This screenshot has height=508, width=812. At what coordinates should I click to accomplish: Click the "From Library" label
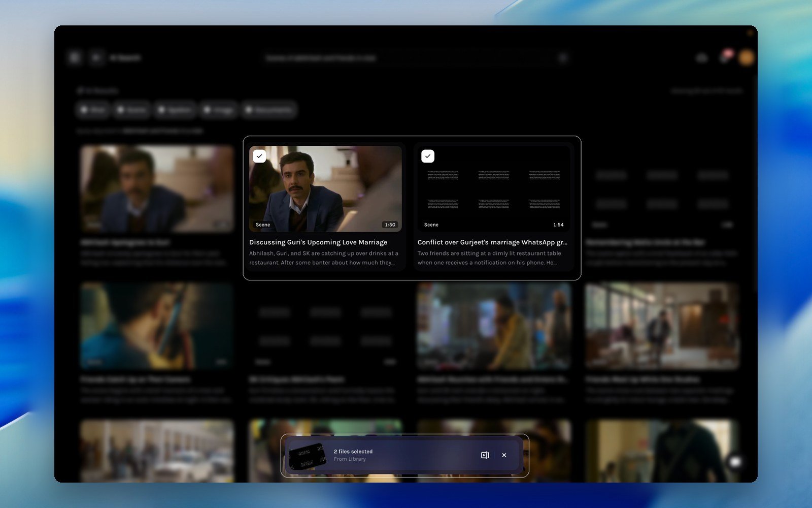pyautogui.click(x=350, y=459)
